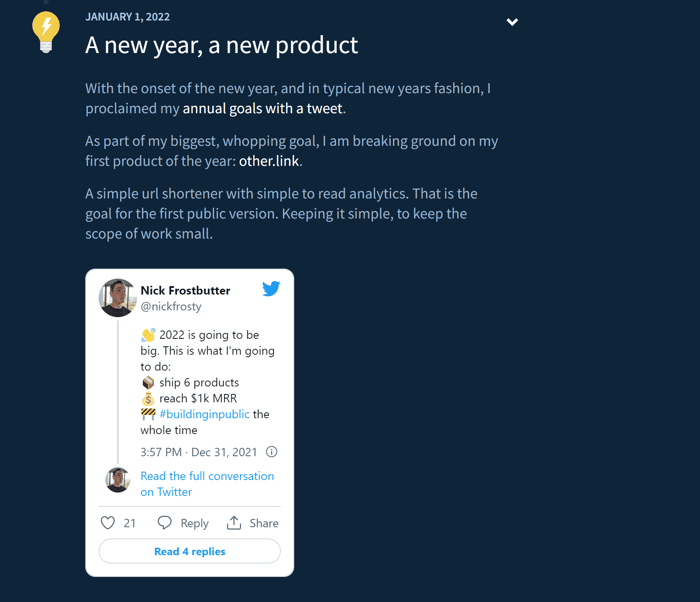Click the Read 4 replies button
700x602 pixels.
[x=190, y=551]
